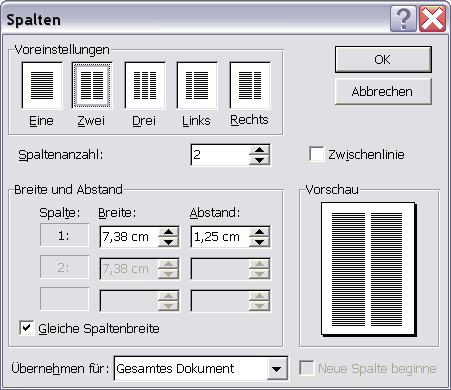This screenshot has width=451, height=390.
Task: Click the Spalte 1: row label
Action: (x=64, y=236)
